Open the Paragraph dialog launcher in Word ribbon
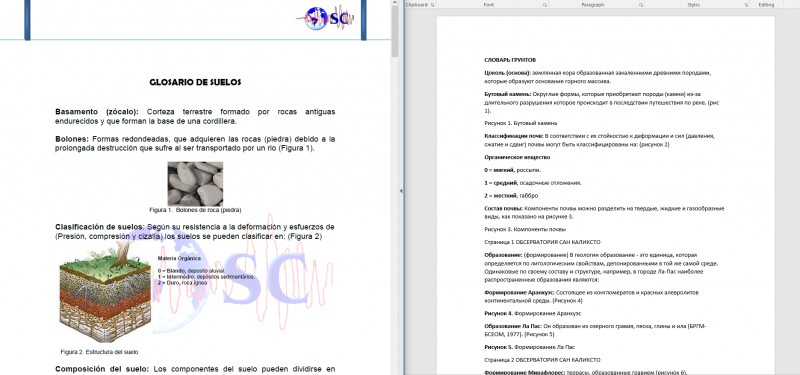This screenshot has height=375, width=800. pos(641,5)
